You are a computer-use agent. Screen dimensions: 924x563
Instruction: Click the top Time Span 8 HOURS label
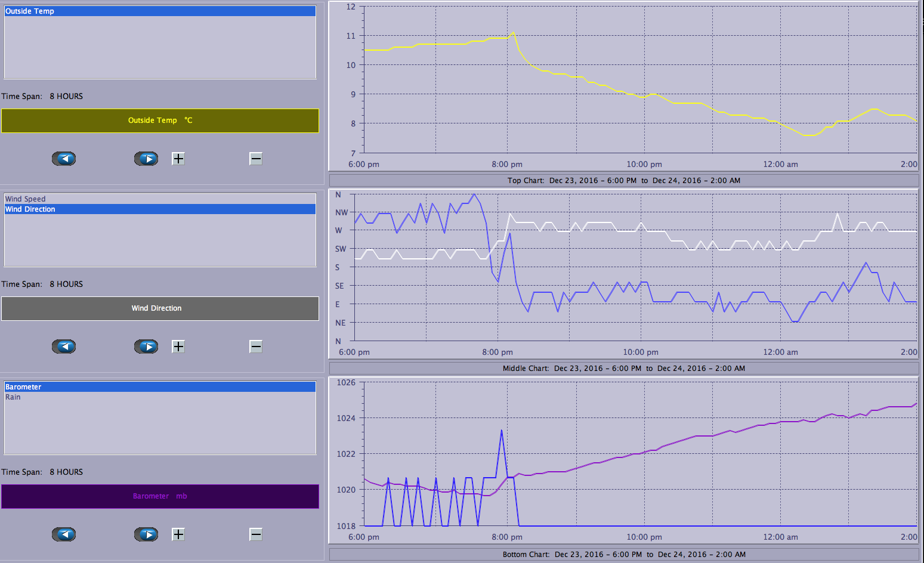coord(42,97)
